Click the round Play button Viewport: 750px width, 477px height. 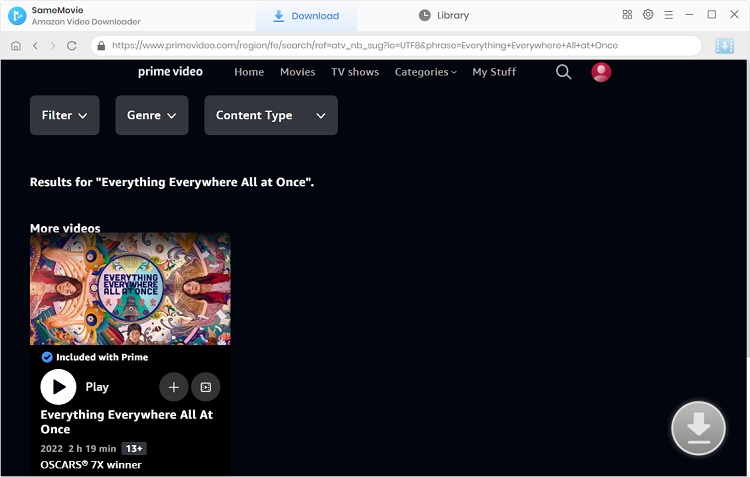point(58,387)
